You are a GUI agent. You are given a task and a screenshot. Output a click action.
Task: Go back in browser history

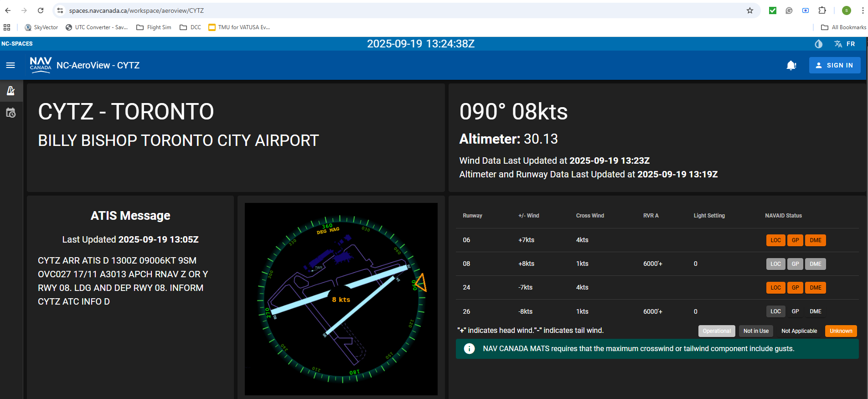8,10
